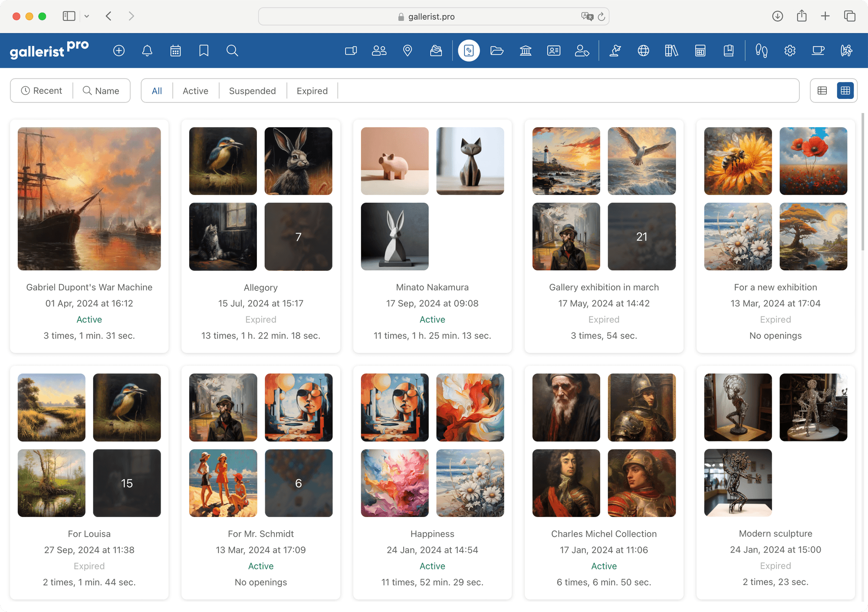The image size is (868, 612).
Task: Switch to the Expired filter tab
Action: [x=312, y=91]
